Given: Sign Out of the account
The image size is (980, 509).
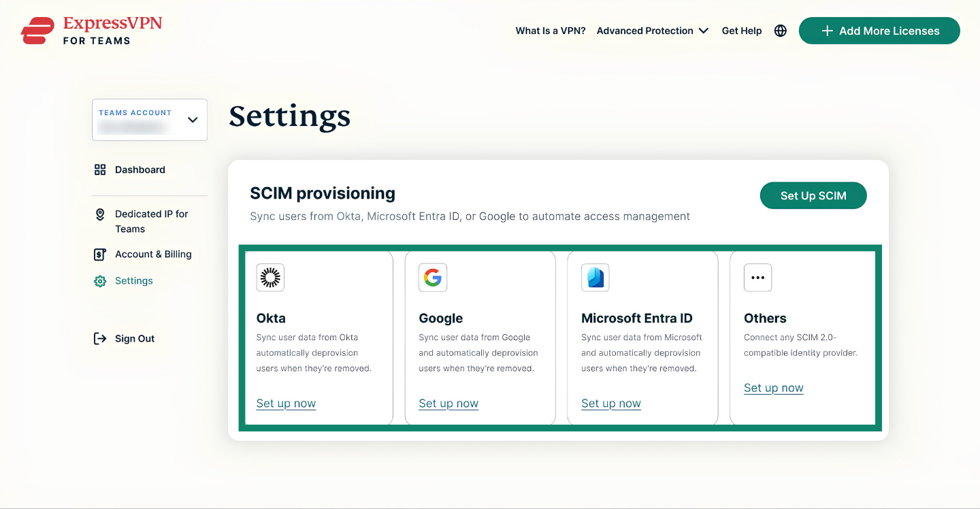Looking at the screenshot, I should 135,338.
